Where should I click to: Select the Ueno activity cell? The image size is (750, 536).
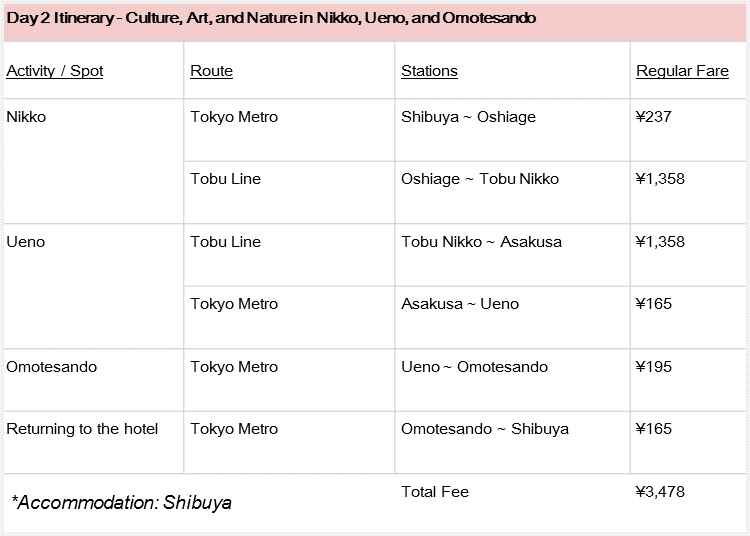[26, 242]
